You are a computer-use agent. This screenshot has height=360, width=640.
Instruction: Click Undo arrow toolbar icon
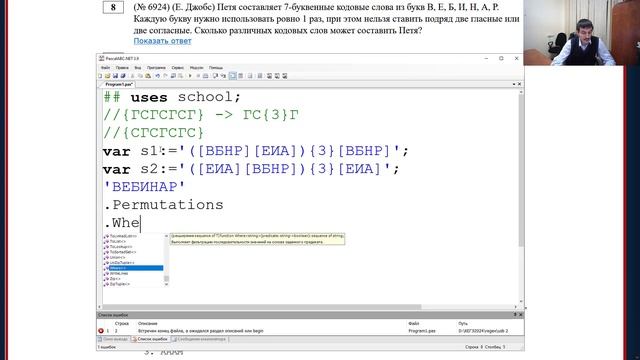click(158, 76)
